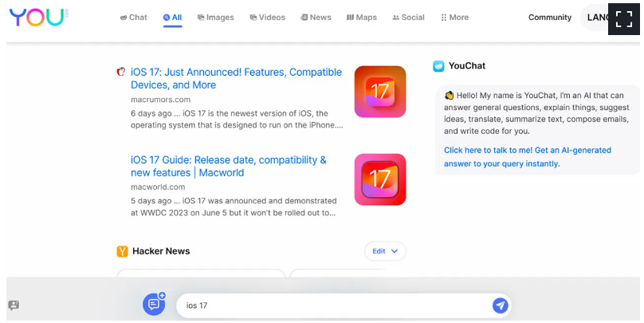
Task: Open the Chat tab
Action: point(133,18)
